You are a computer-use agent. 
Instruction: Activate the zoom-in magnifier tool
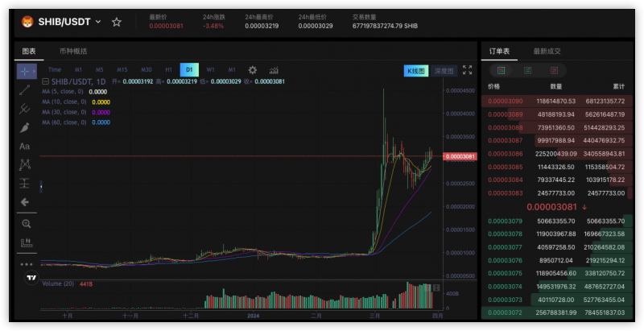pos(27,224)
